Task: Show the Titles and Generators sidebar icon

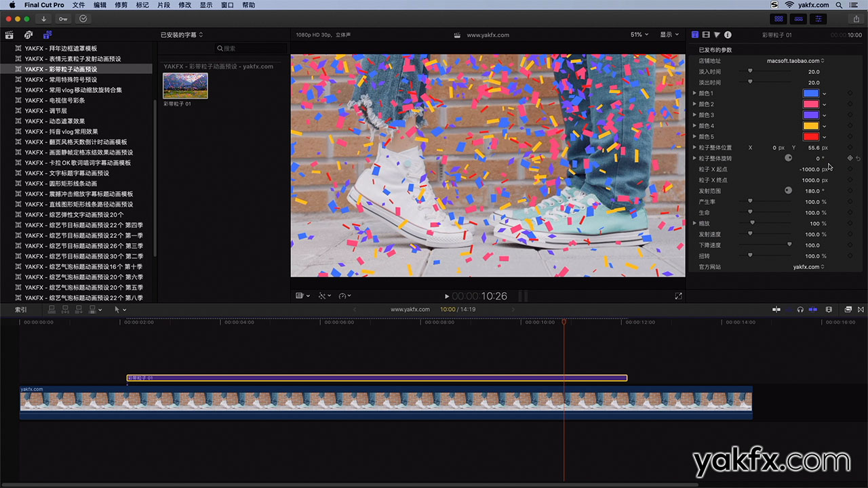Action: 47,35
